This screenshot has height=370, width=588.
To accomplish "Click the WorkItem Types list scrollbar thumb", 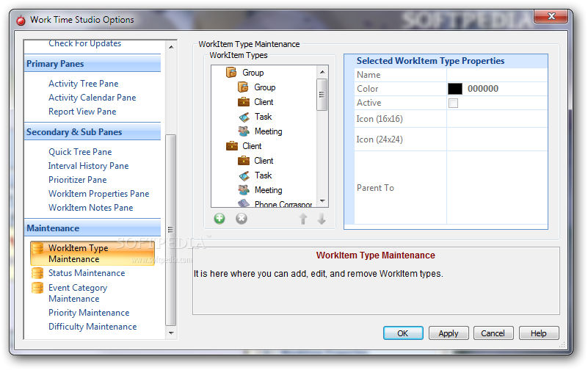I will tap(322, 95).
